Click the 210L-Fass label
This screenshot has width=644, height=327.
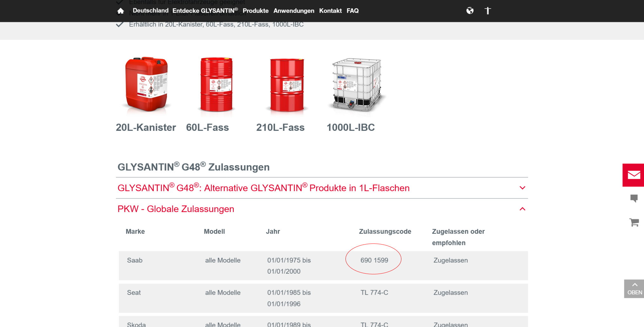pos(280,127)
